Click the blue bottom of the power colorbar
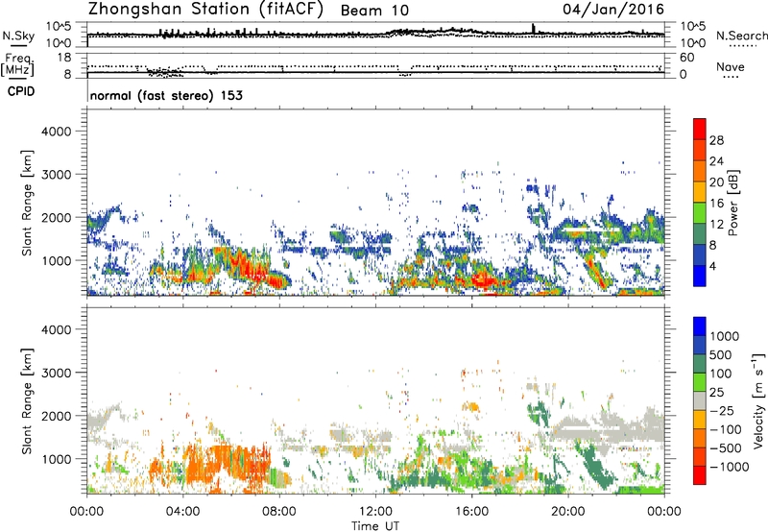 pyautogui.click(x=700, y=276)
